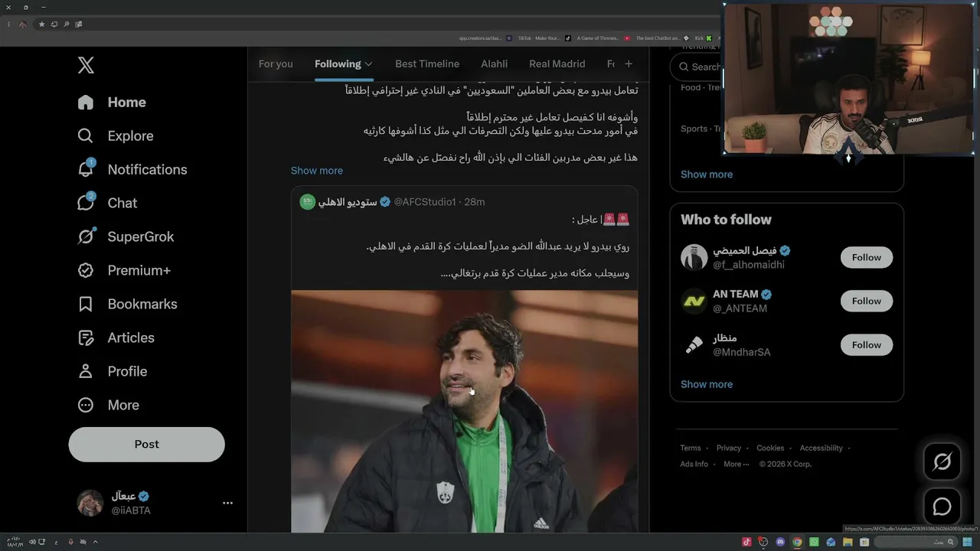
Task: Click the Search field on X
Action: [697, 67]
